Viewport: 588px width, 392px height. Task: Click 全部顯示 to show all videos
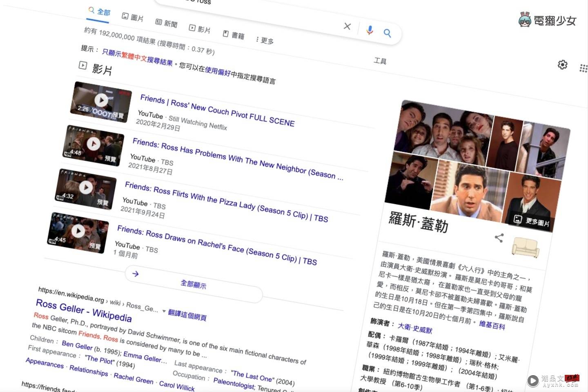coord(194,284)
